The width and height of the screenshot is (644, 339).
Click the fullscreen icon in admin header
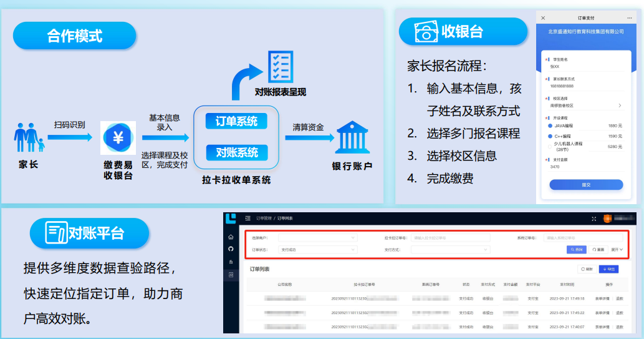(x=594, y=219)
